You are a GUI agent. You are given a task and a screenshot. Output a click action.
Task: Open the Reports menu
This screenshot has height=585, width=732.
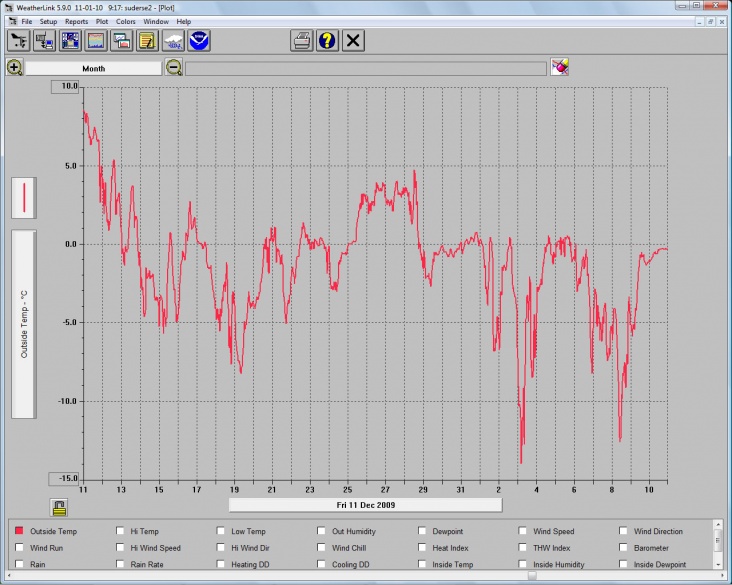click(77, 21)
